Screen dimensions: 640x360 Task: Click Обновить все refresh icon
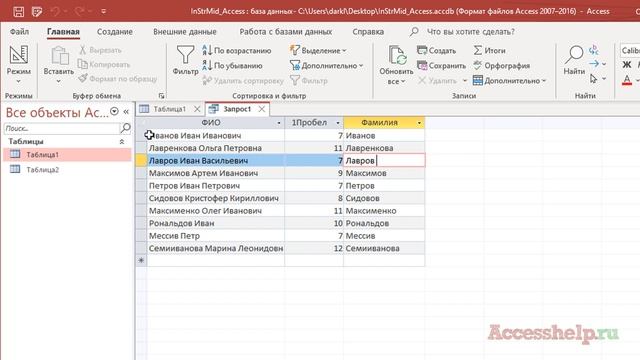[396, 56]
